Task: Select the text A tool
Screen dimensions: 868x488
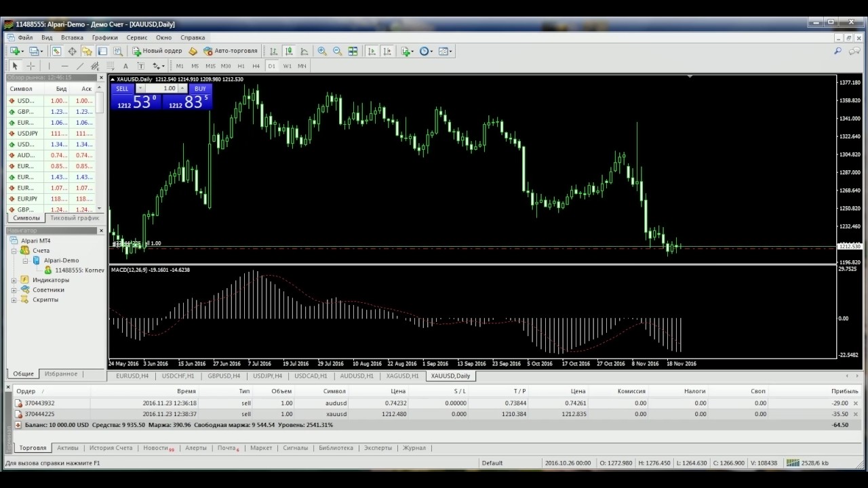Action: pyautogui.click(x=125, y=66)
